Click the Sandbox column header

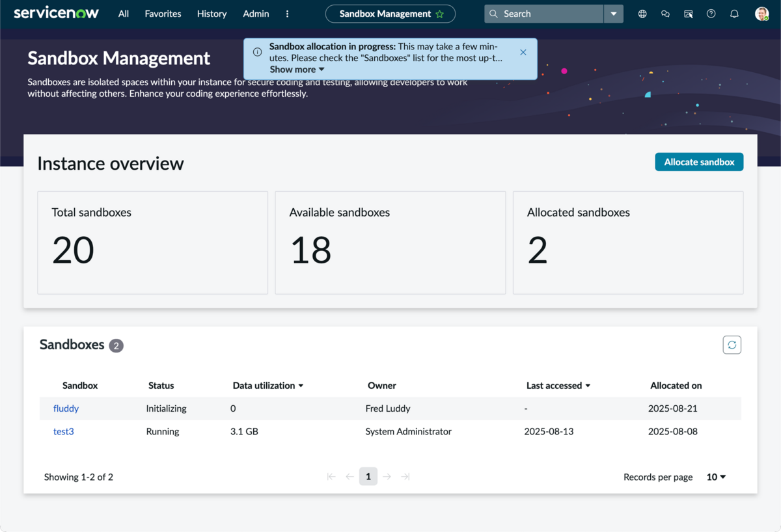click(x=80, y=386)
